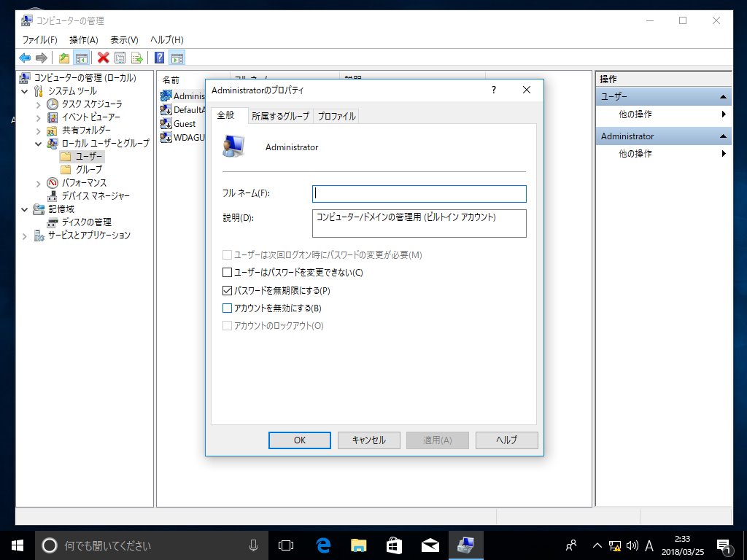Expand the タスク スケジューラ tree node
Viewport: 747px width, 560px height.
pyautogui.click(x=38, y=104)
